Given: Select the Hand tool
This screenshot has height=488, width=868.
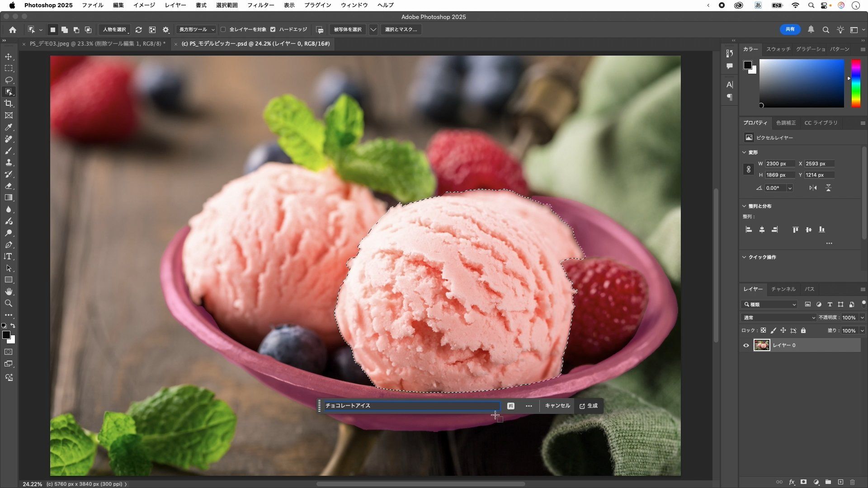Looking at the screenshot, I should tap(9, 292).
